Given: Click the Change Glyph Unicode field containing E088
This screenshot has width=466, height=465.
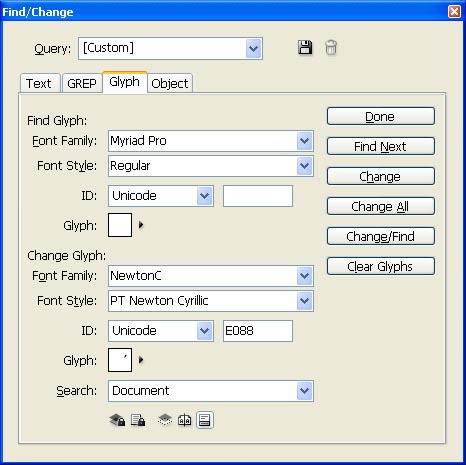Looking at the screenshot, I should 258,331.
